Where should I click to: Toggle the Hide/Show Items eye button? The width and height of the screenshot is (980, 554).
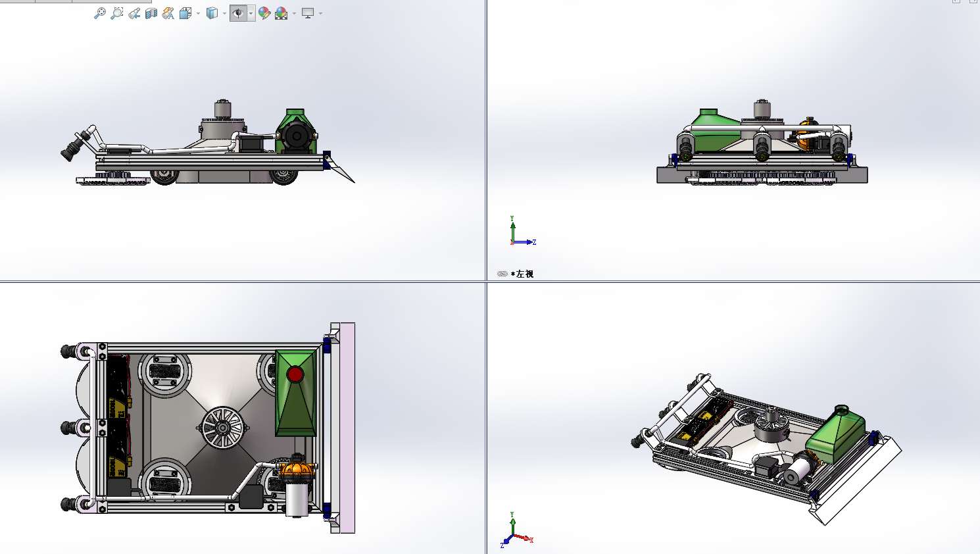(238, 13)
